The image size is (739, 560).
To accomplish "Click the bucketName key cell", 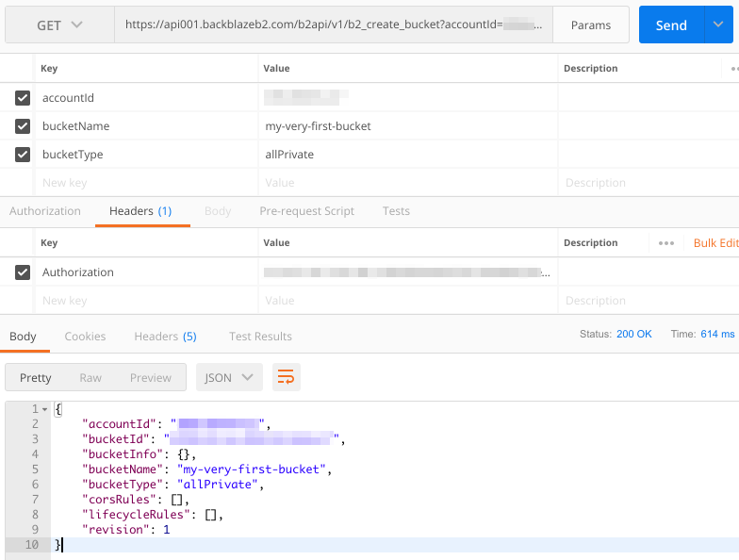I will [147, 126].
